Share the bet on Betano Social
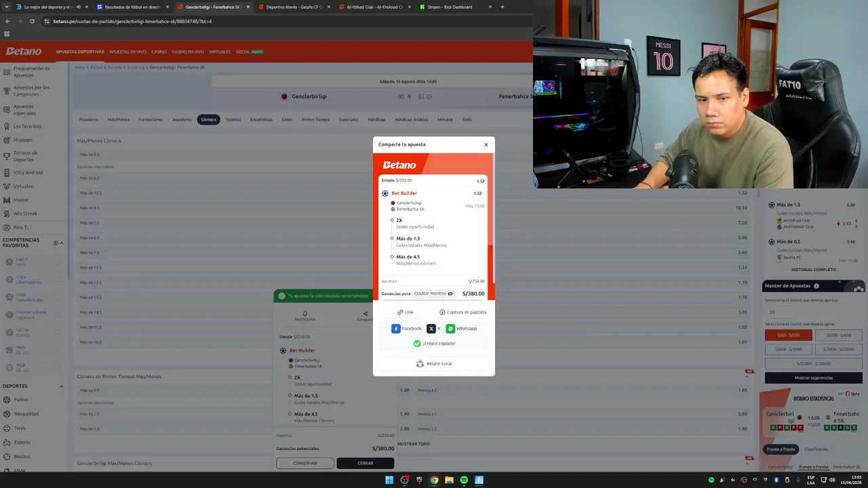Image resolution: width=868 pixels, height=488 pixels. [434, 364]
